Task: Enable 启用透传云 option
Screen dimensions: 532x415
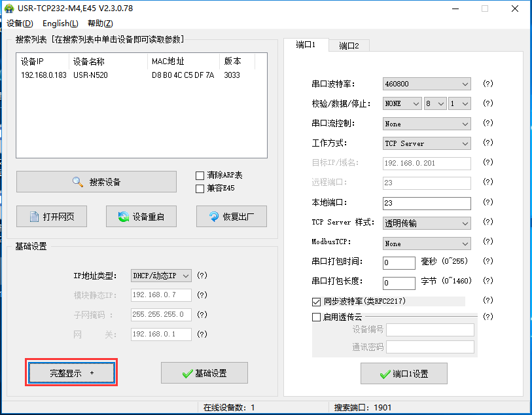Action: click(x=316, y=316)
